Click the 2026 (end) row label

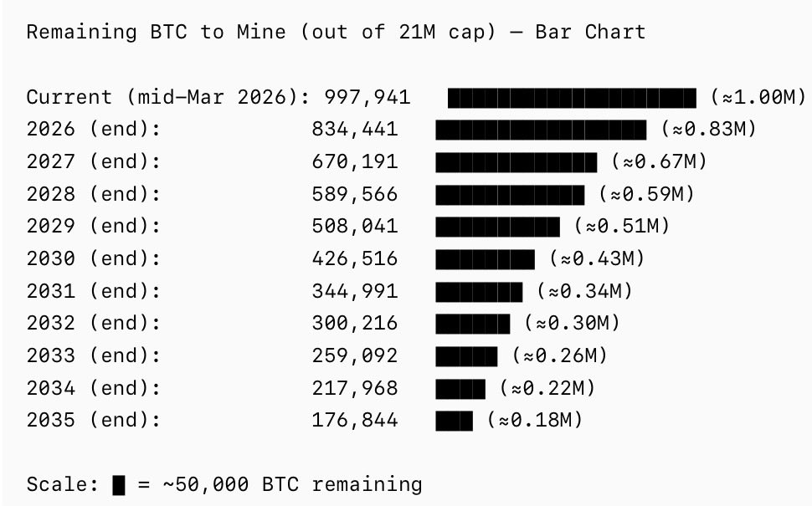coord(93,130)
